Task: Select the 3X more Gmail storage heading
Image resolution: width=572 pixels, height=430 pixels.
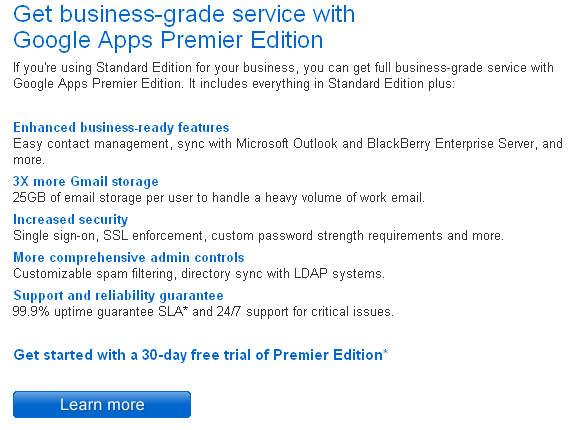Action: (86, 182)
